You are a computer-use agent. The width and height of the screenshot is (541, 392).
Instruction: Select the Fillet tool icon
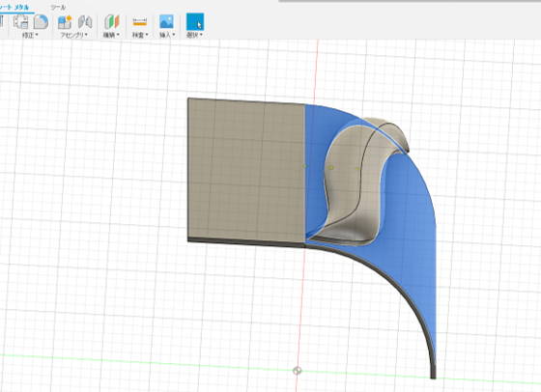41,21
